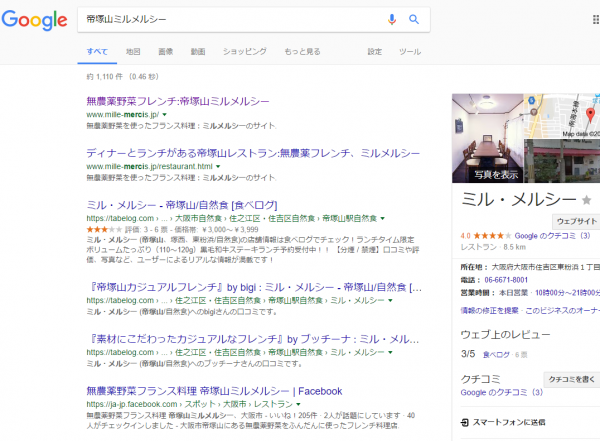Expand dropdown arrow after 帝塚山駅自然食 breadcrumb
This screenshot has height=441, width=600.
382,219
